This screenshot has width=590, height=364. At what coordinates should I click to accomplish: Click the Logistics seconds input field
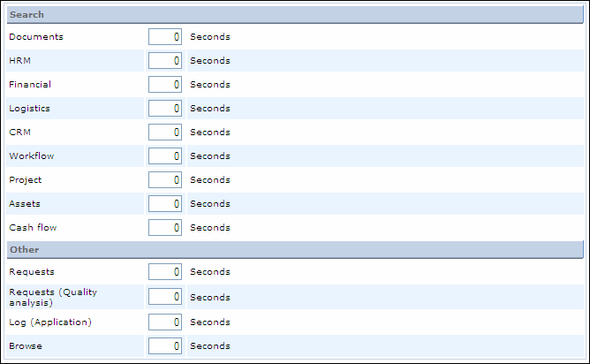165,109
